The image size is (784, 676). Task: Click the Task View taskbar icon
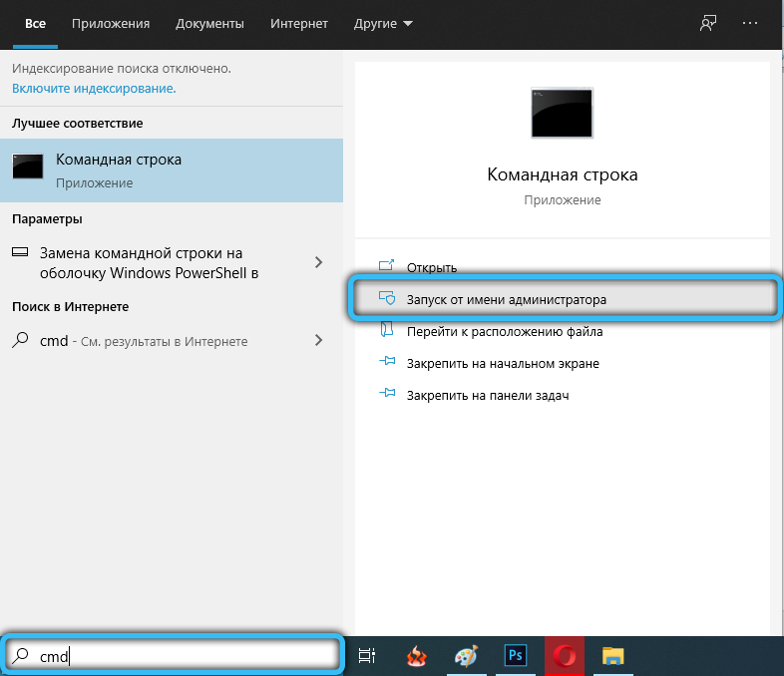click(x=367, y=655)
